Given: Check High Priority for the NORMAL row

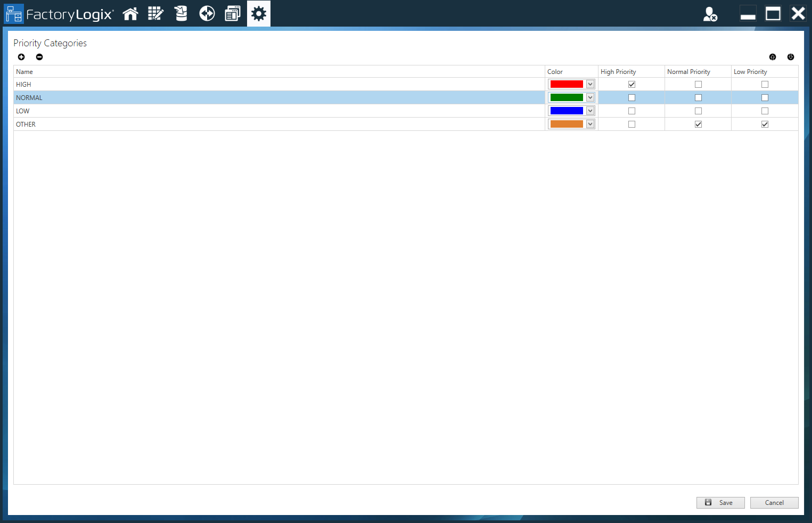Looking at the screenshot, I should (631, 97).
